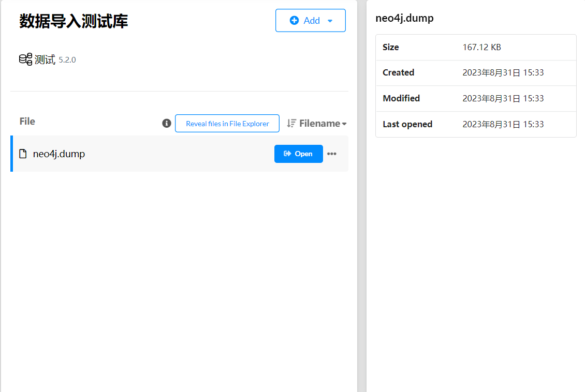
Task: Click the Open button for neo4j.dump
Action: (x=299, y=154)
